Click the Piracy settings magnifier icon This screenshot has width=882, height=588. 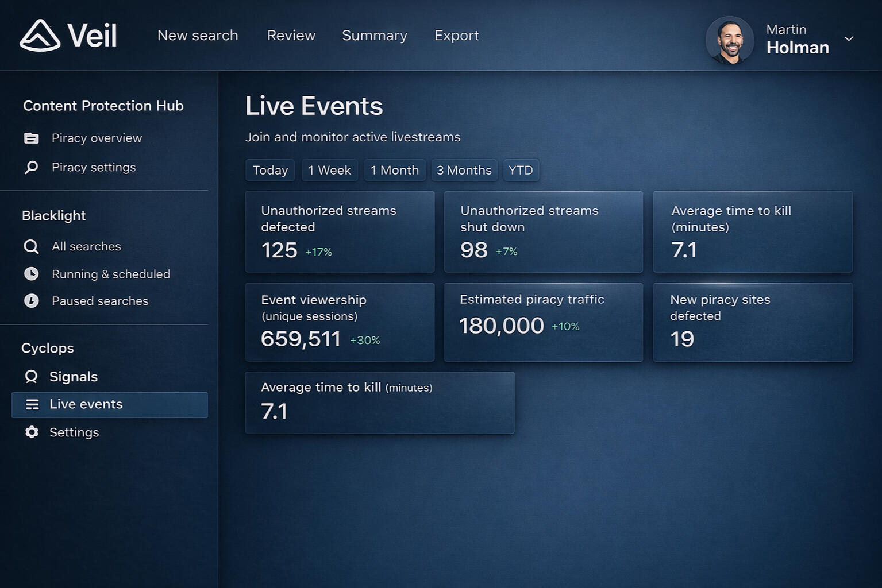[x=32, y=167]
